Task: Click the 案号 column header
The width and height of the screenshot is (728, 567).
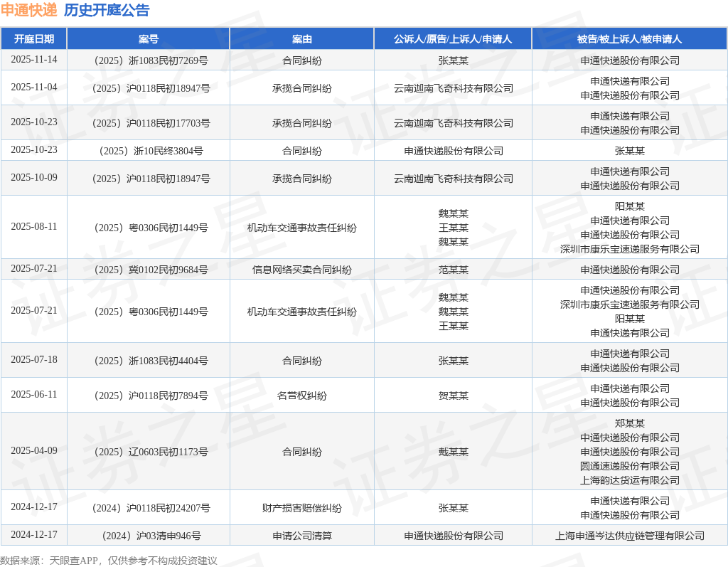Action: pyautogui.click(x=149, y=39)
